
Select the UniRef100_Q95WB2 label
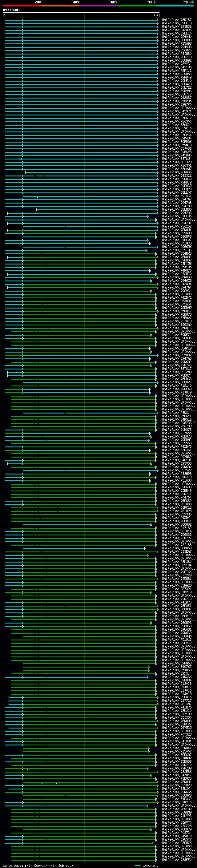[176, 355]
